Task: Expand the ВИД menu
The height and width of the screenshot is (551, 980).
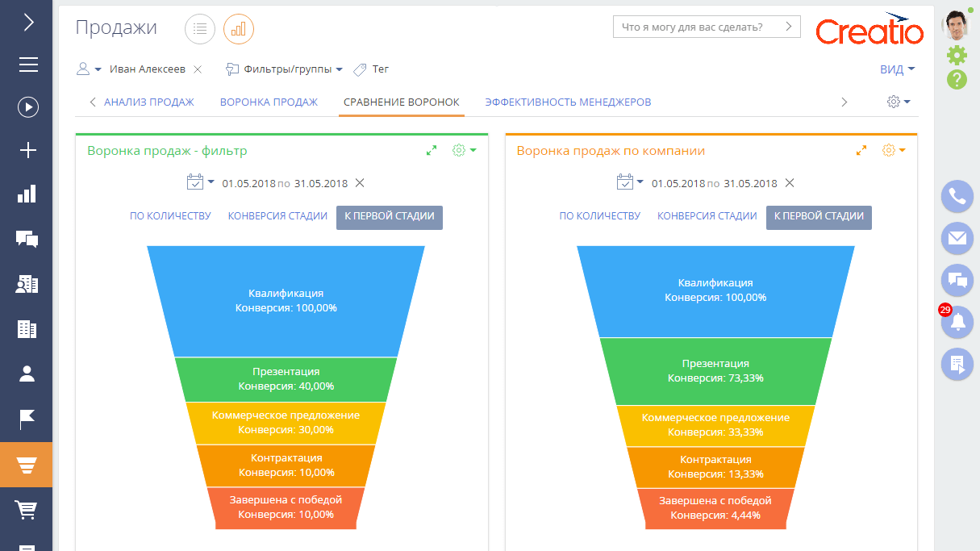Action: tap(898, 69)
